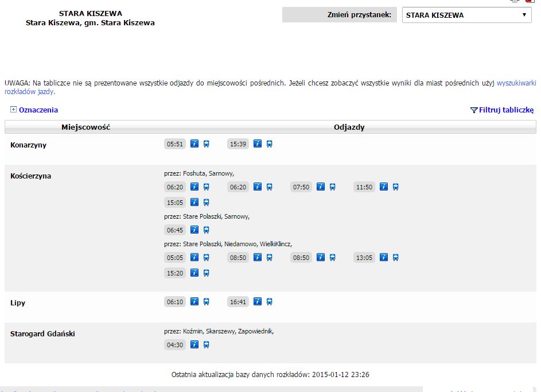
Task: Open info icon for 15:20 departure
Action: 194,273
